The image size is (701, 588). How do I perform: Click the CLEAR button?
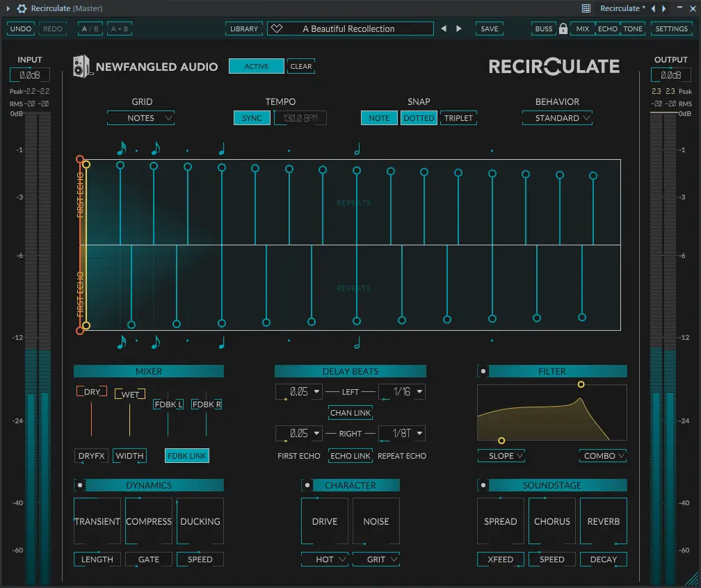(x=301, y=66)
